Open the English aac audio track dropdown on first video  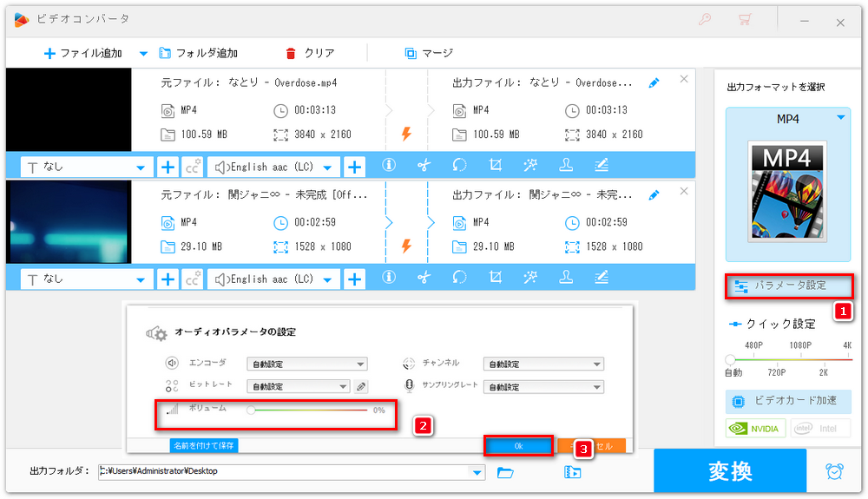coord(273,166)
